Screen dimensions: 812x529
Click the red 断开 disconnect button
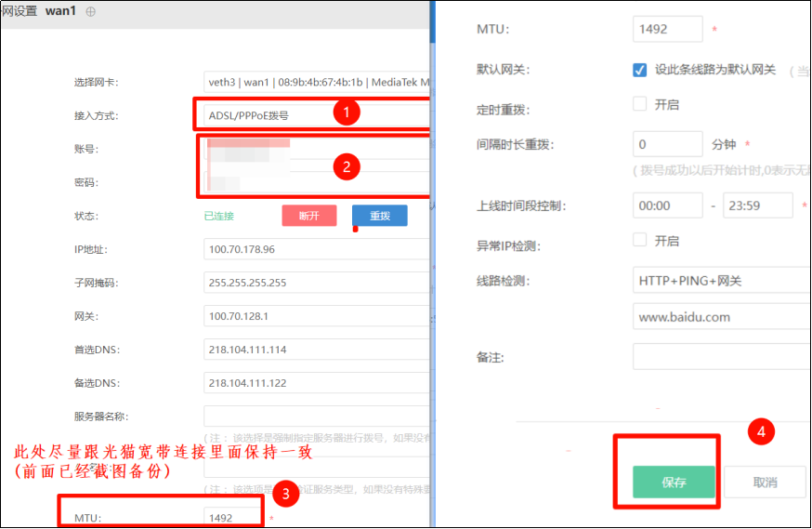pyautogui.click(x=309, y=216)
